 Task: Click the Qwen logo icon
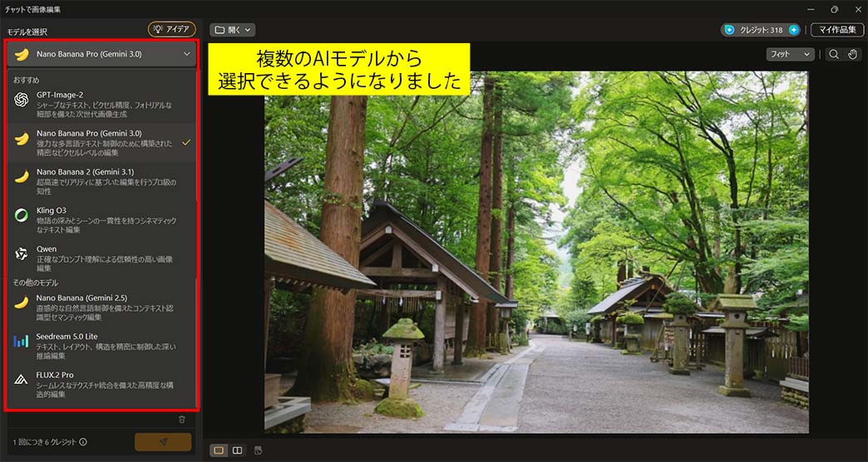(x=21, y=253)
